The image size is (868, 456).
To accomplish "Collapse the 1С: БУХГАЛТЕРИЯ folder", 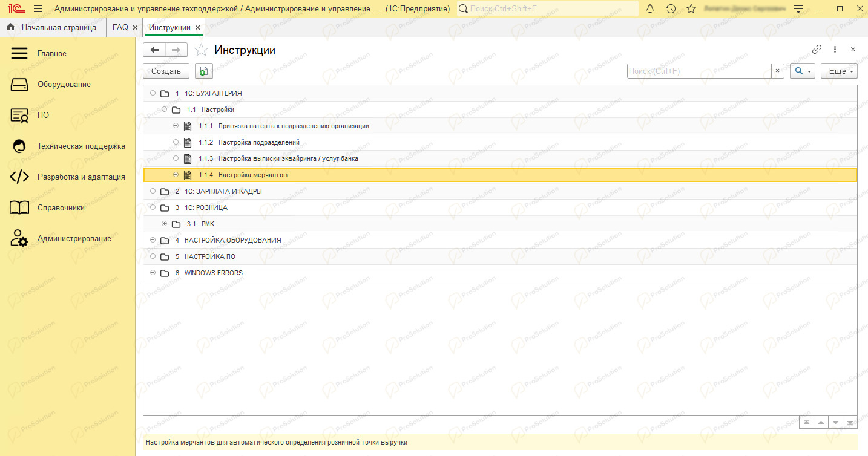I will 153,93.
